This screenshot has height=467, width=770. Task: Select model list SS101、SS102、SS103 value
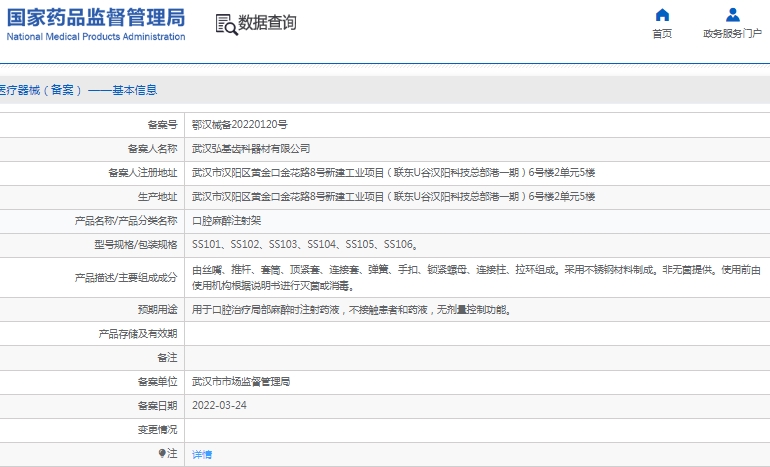[x=305, y=245]
